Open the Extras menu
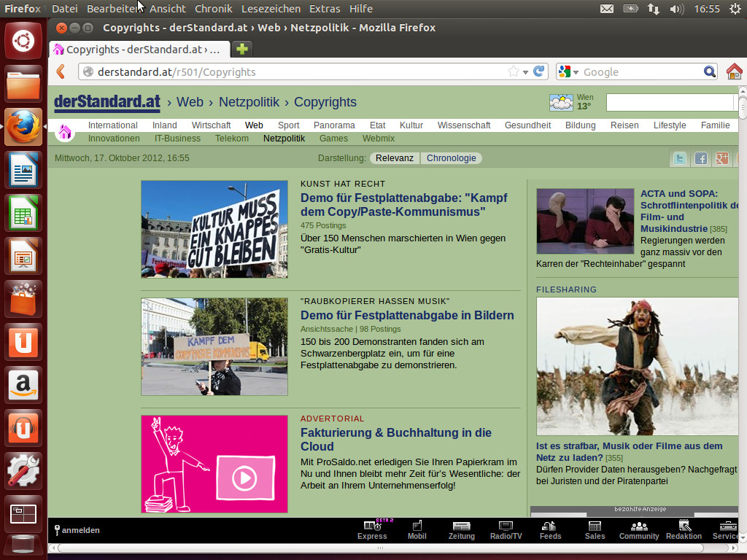This screenshot has height=560, width=747. pyautogui.click(x=325, y=9)
